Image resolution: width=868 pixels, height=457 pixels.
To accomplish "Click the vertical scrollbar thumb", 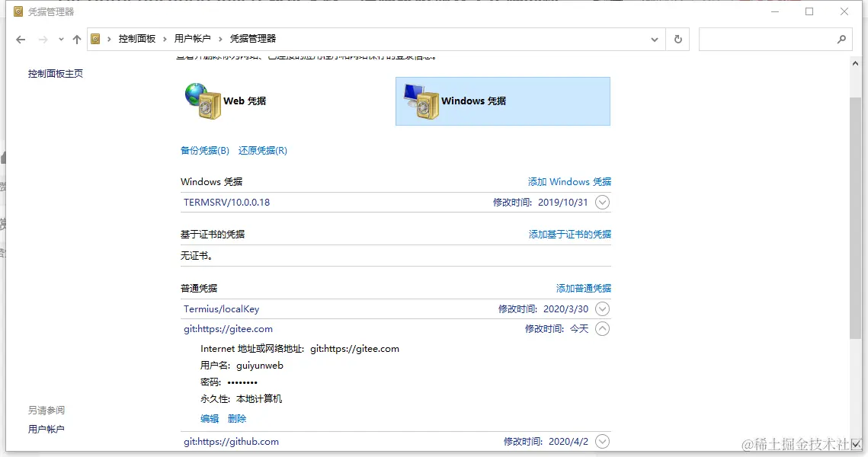I will pos(855,217).
